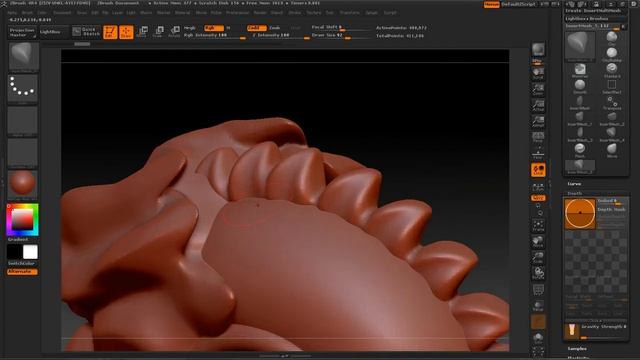Activate the Move transform mode in top shelf
Viewport: 640px width, 360px height.
(143, 31)
